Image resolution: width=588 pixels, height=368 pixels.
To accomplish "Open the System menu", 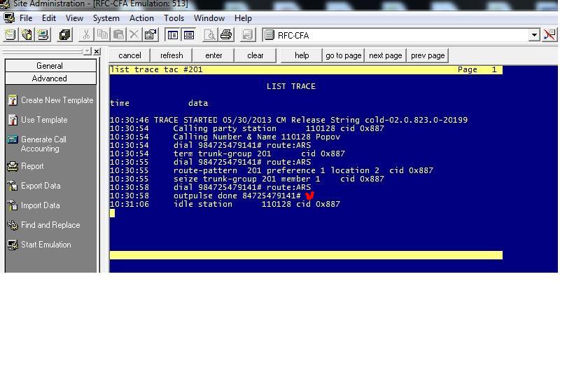I will (x=106, y=18).
